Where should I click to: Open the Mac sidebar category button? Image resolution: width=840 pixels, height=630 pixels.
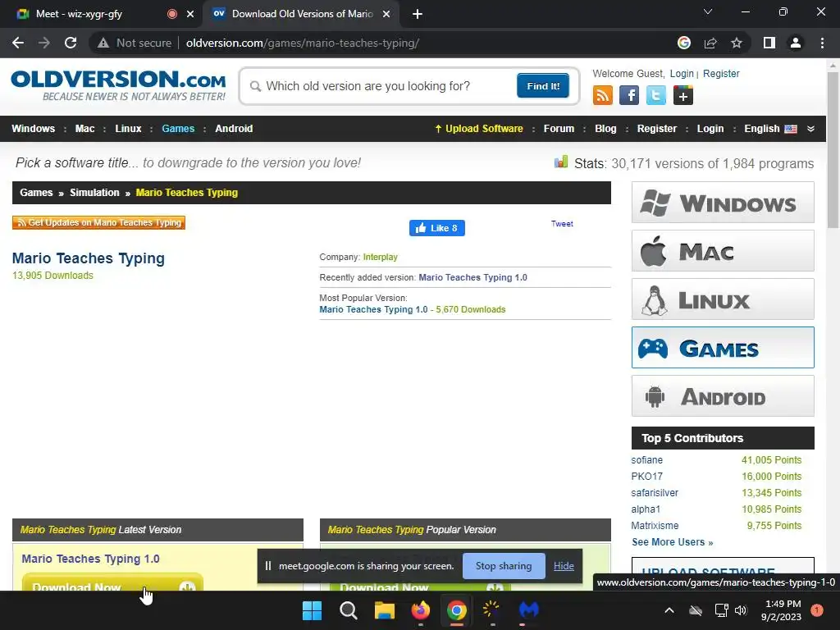(x=723, y=251)
